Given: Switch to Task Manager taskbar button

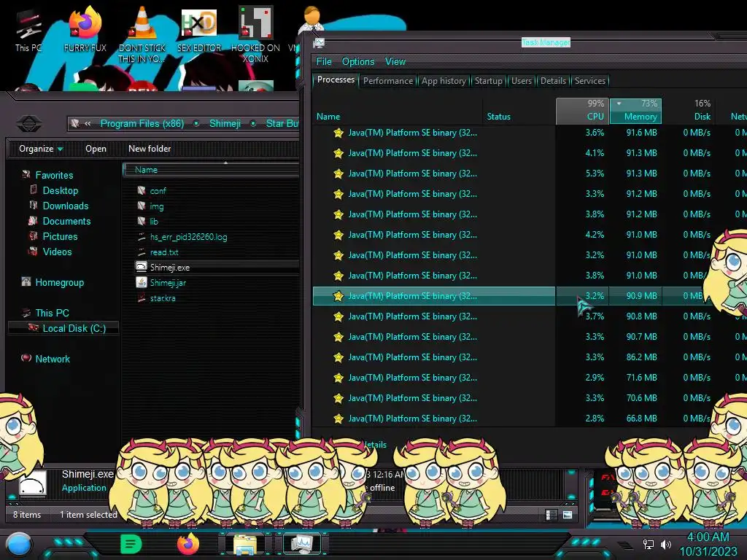Looking at the screenshot, I should click(x=302, y=544).
